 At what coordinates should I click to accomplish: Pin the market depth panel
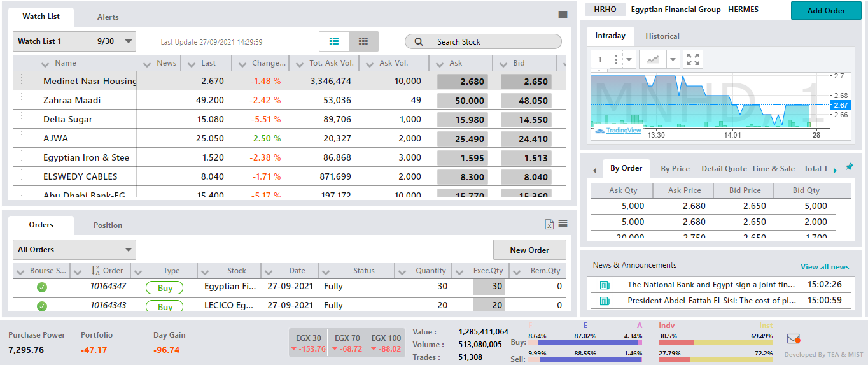(x=850, y=167)
